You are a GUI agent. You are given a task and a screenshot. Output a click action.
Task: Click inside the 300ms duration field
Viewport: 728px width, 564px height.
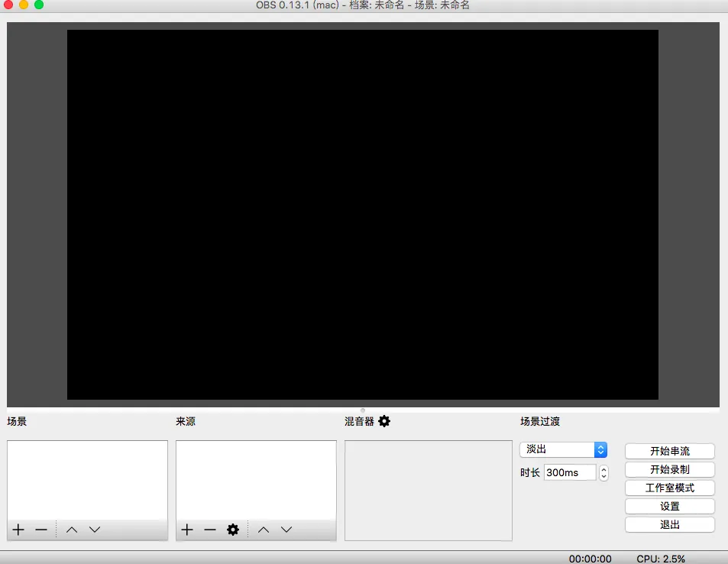(569, 472)
